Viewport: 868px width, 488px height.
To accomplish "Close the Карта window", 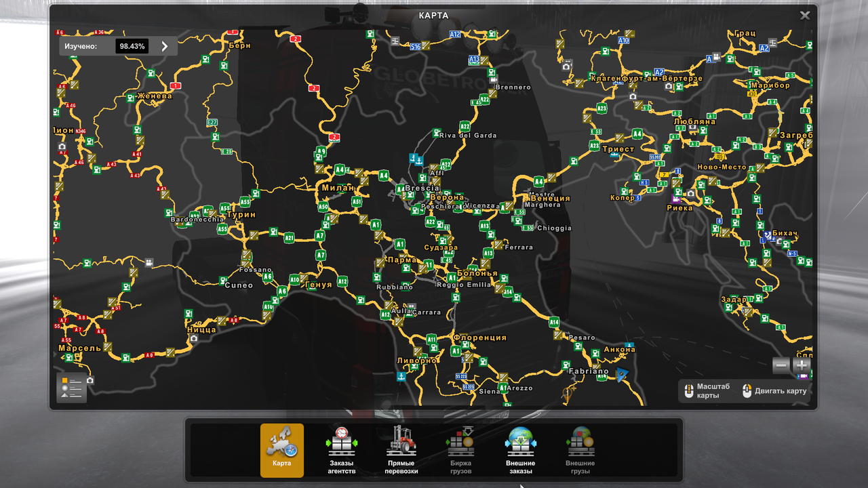I will (804, 16).
